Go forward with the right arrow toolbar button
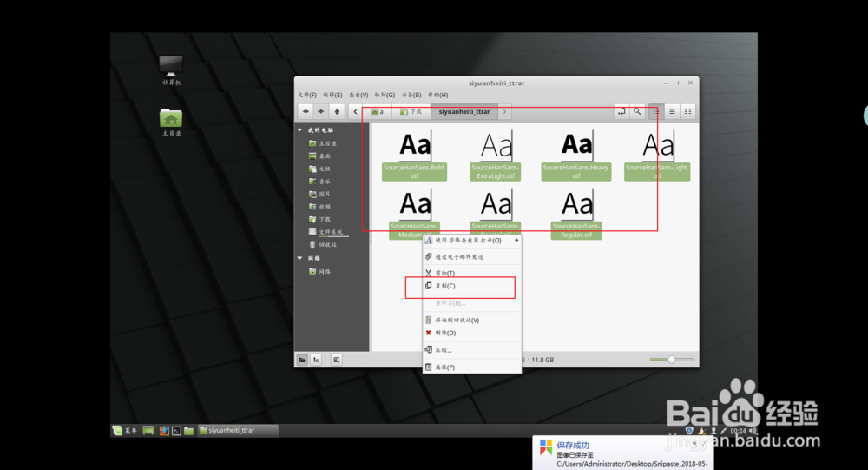 tap(321, 111)
